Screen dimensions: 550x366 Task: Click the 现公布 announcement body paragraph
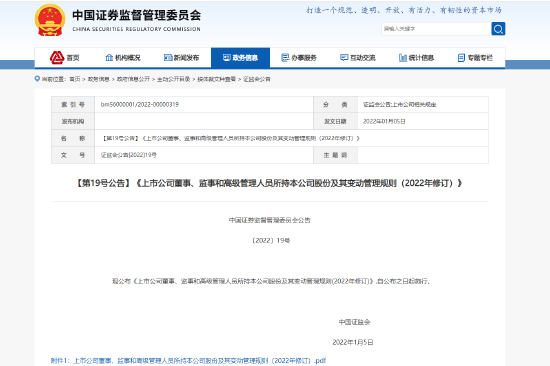click(x=271, y=281)
